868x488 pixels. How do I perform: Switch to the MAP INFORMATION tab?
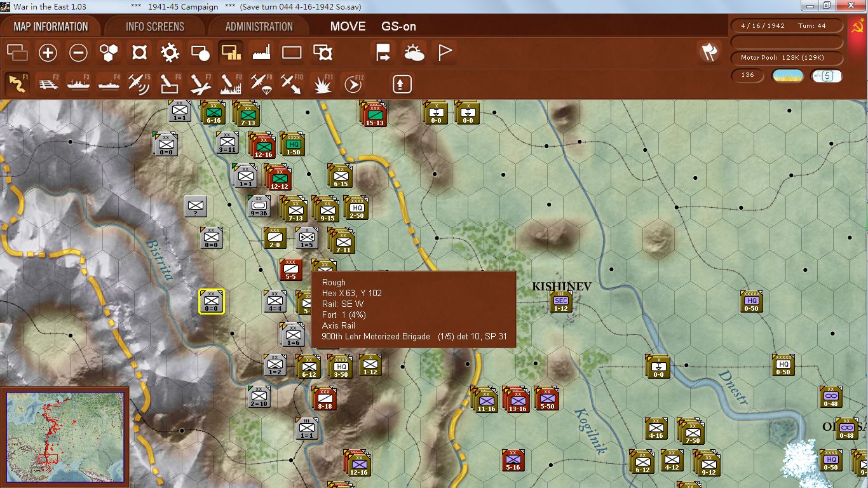click(x=51, y=27)
